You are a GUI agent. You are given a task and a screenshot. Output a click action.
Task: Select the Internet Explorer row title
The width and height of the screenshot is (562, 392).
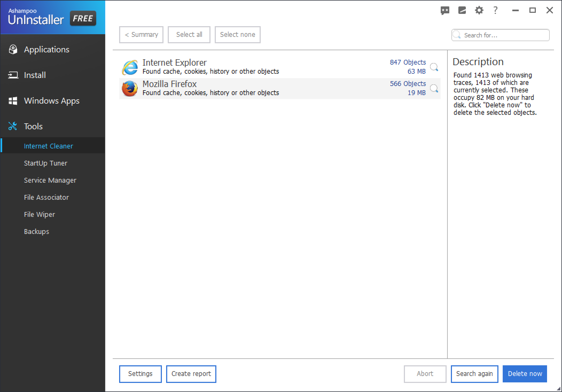[174, 62]
